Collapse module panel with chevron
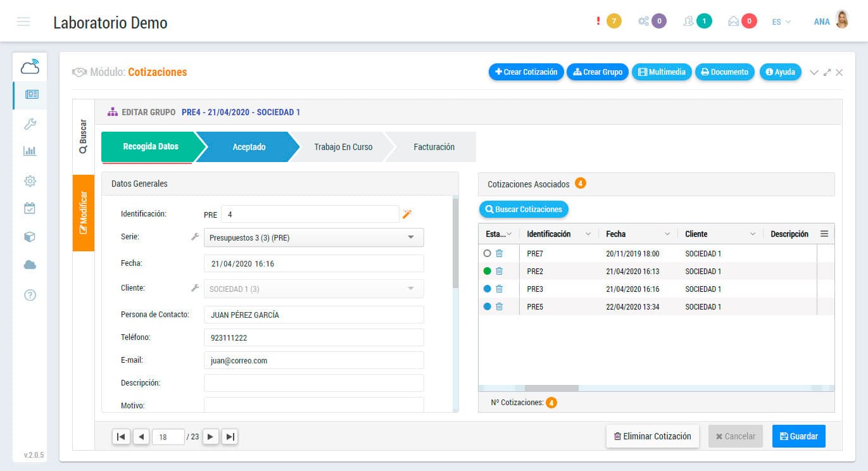 pos(814,73)
